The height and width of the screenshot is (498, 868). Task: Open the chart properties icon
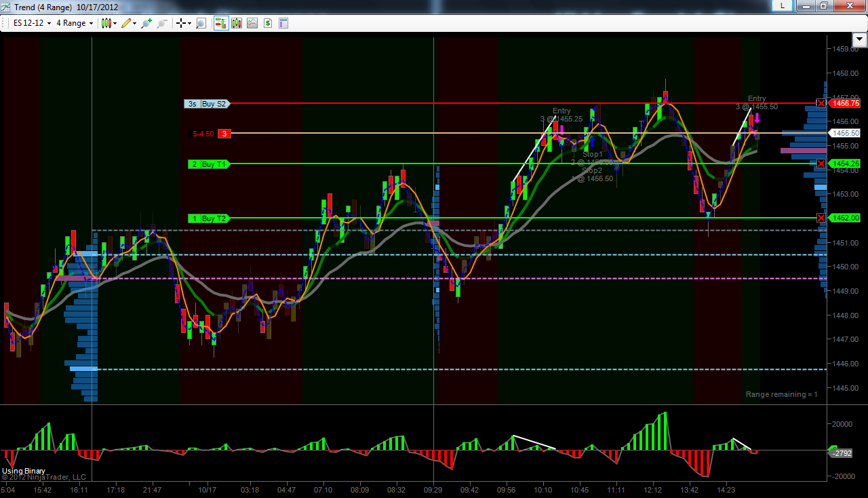pyautogui.click(x=283, y=23)
